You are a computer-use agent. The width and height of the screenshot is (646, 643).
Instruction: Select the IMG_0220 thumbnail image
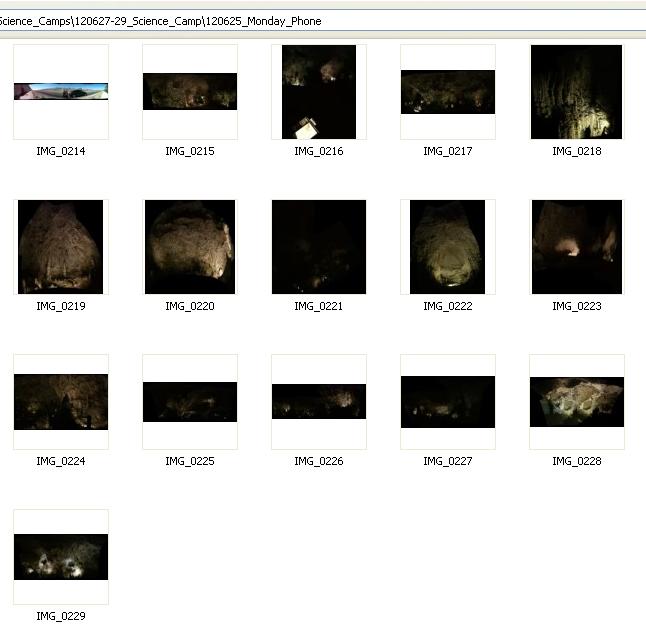tap(190, 247)
